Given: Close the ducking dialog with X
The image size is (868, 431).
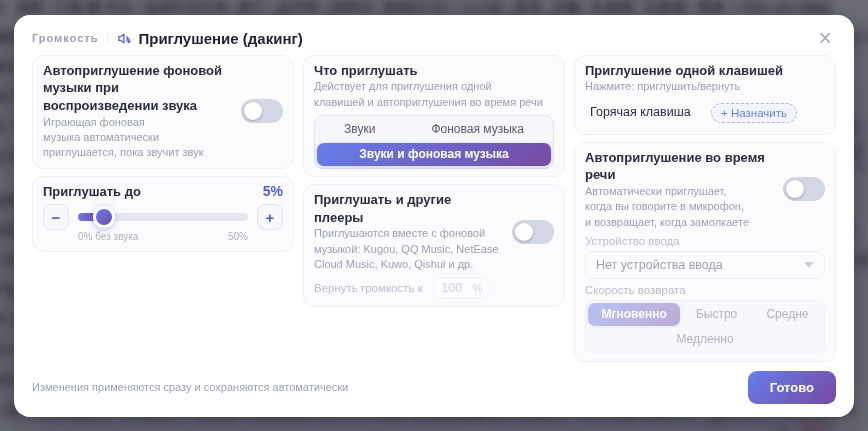Looking at the screenshot, I should [825, 38].
